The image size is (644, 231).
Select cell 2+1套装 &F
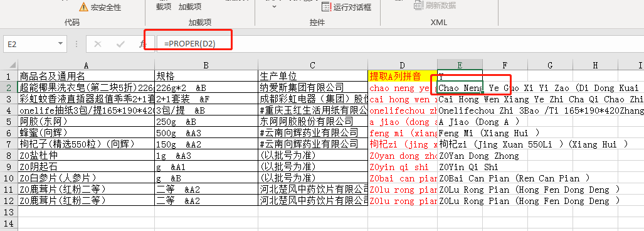pos(206,99)
